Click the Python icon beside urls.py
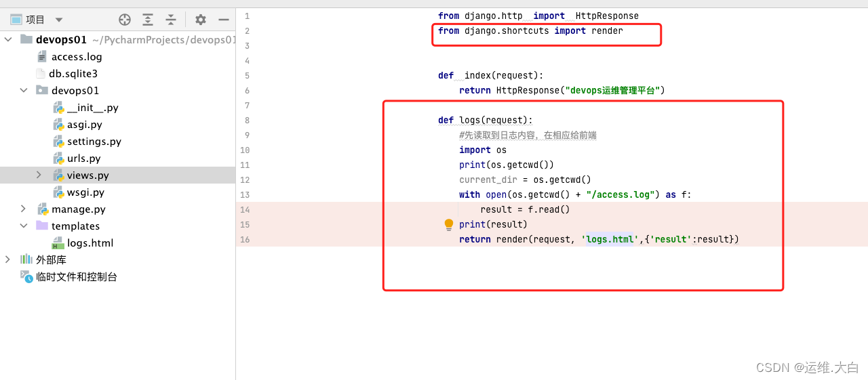 point(58,159)
